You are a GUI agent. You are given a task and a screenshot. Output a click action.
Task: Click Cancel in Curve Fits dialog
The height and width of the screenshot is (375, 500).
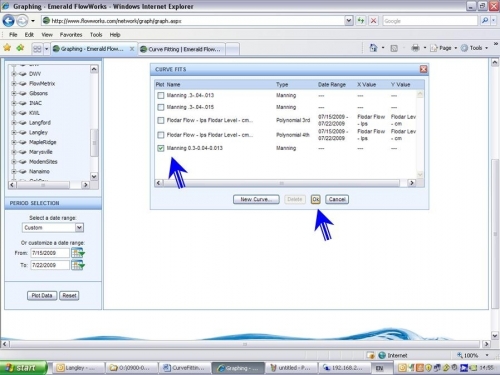(337, 199)
